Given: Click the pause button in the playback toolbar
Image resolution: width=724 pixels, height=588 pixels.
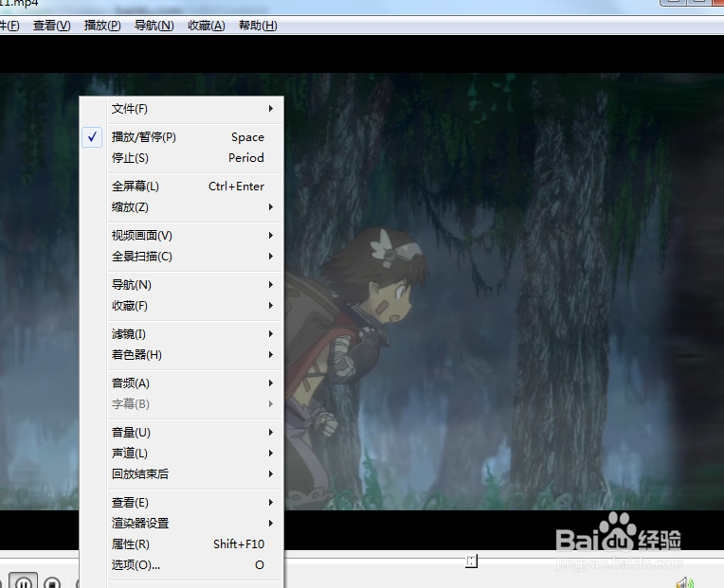Looking at the screenshot, I should coord(24,582).
